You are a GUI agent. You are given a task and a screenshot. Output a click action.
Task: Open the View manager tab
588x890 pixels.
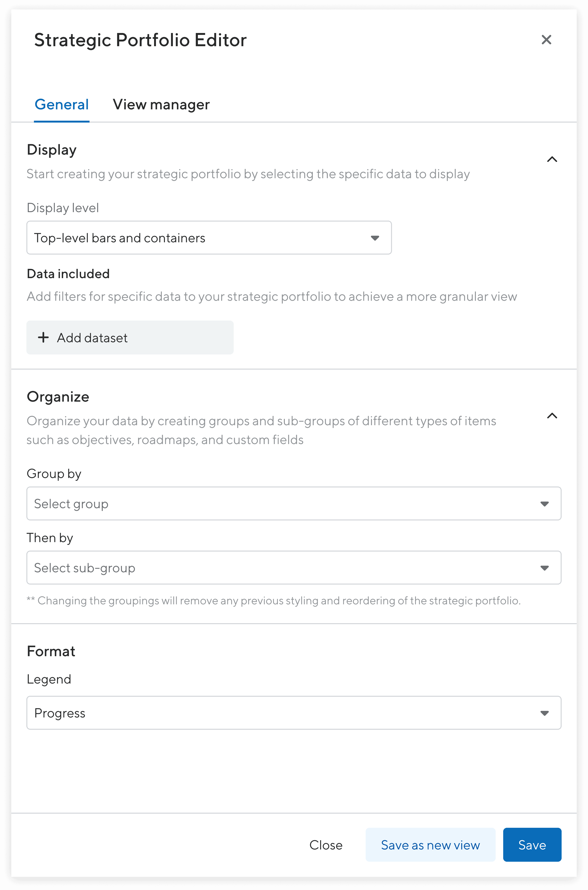[x=161, y=104]
